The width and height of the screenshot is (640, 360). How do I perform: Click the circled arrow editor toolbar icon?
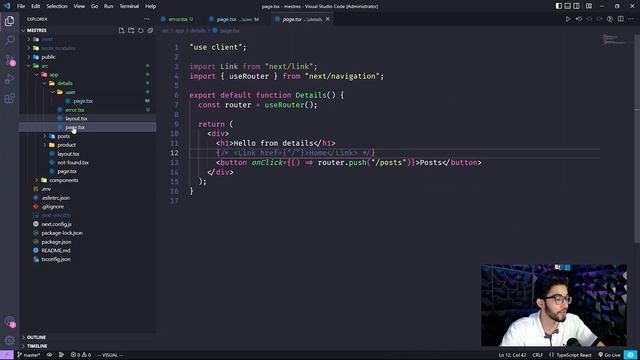point(610,19)
